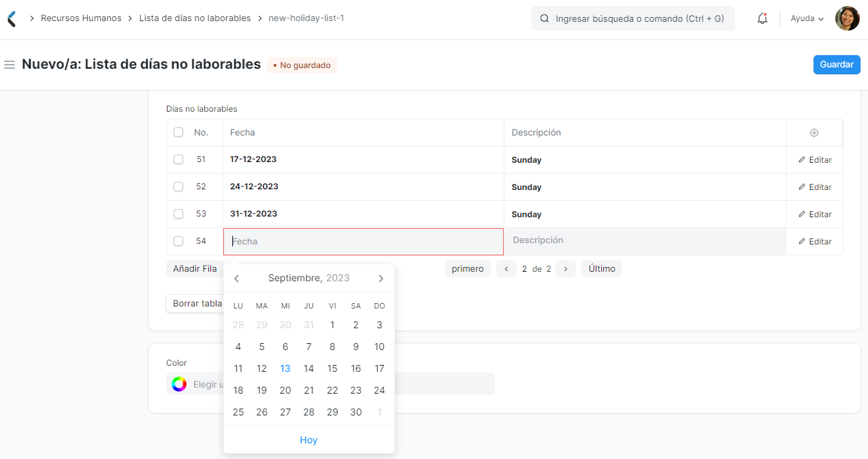868x459 pixels.
Task: Open Septiembre 2023 month selector
Action: tap(308, 278)
